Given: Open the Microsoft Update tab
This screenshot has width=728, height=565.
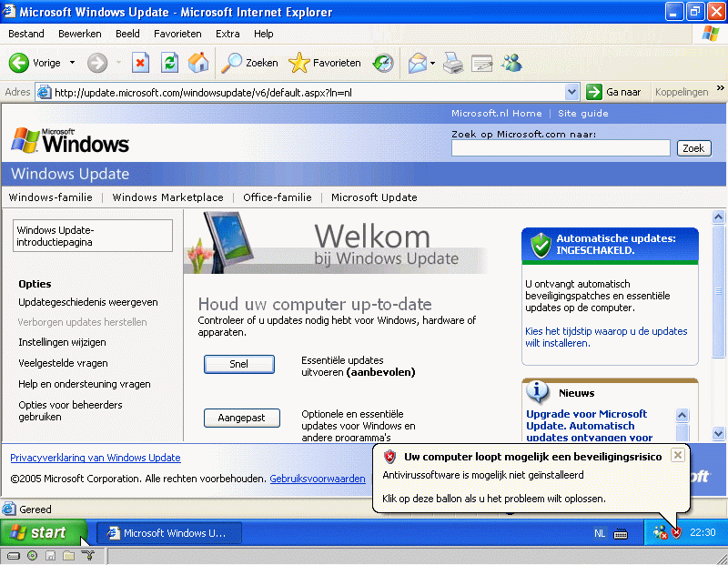Looking at the screenshot, I should pos(374,197).
